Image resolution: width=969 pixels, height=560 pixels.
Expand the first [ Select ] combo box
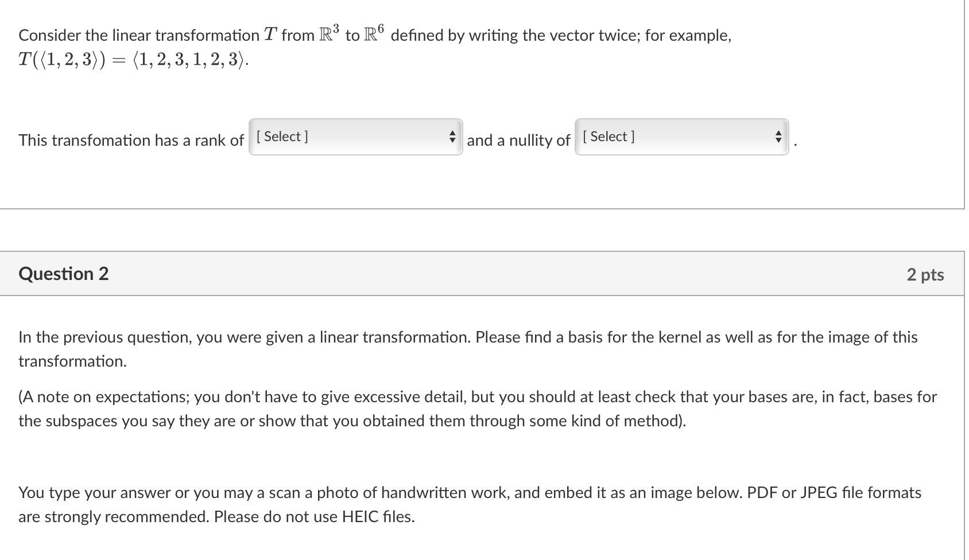344,137
